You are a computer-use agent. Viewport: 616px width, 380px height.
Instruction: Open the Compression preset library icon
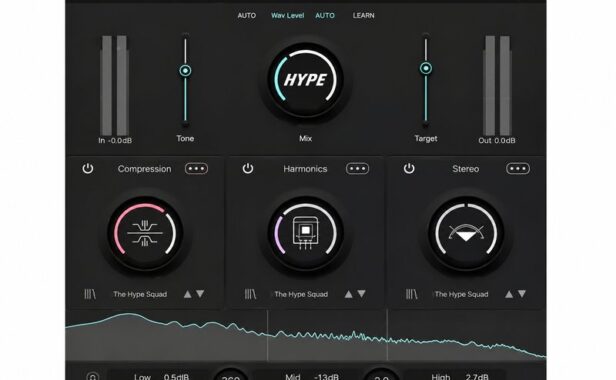90,294
